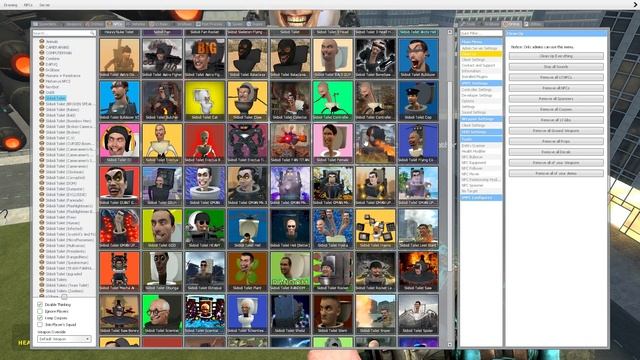This screenshot has height=360, width=640.
Task: Click the NPC grid scroll down arrow
Action: pos(450,344)
